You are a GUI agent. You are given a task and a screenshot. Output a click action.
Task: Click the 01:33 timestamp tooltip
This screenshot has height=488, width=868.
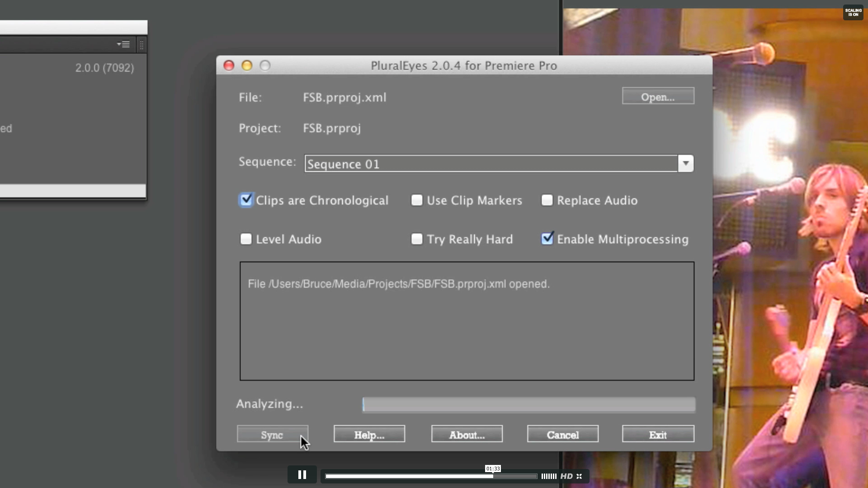(x=493, y=469)
